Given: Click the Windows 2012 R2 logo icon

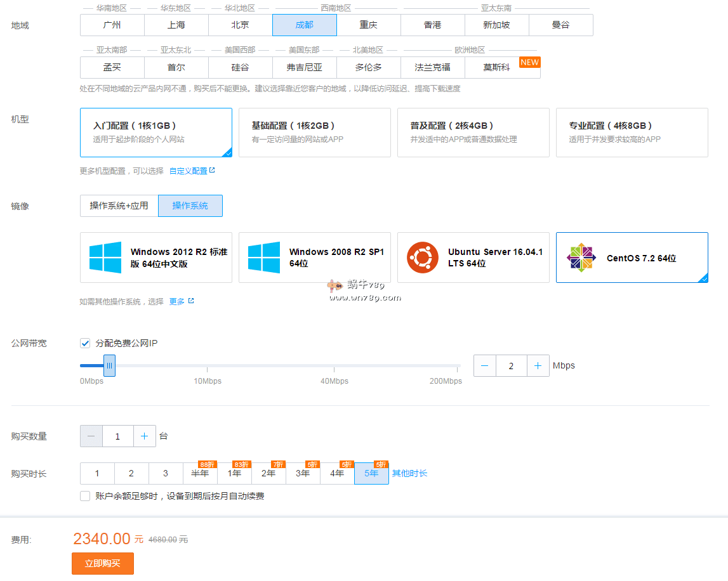Looking at the screenshot, I should [x=105, y=258].
